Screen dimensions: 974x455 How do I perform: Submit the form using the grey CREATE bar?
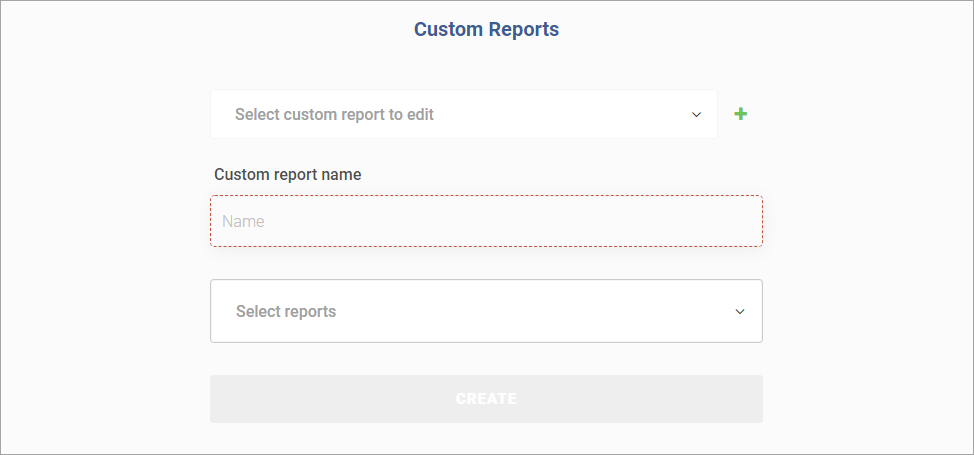(486, 399)
